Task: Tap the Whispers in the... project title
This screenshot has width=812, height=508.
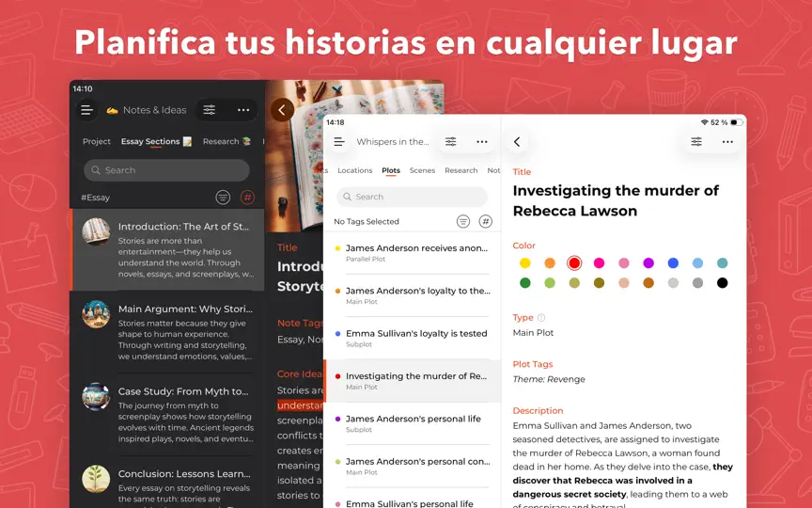Action: (393, 141)
